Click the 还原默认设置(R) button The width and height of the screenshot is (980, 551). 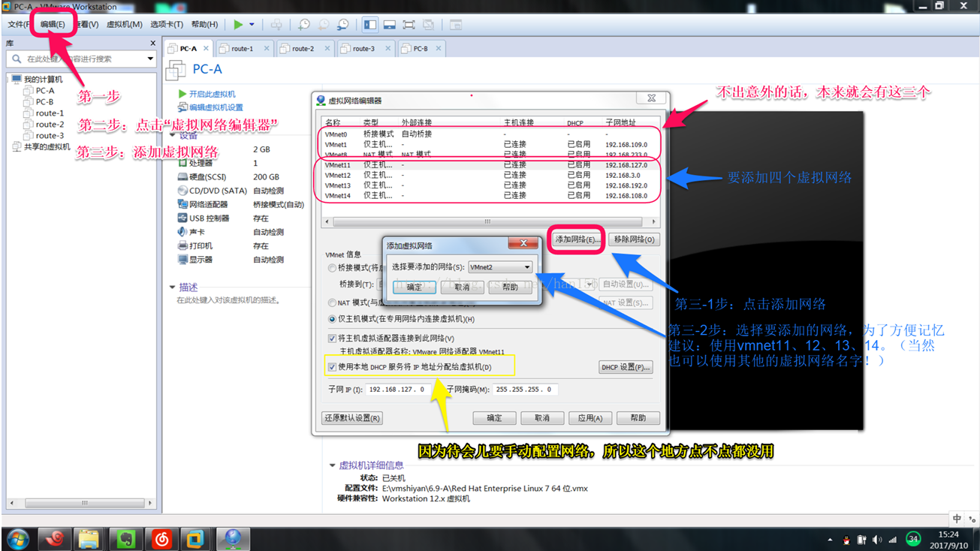pos(351,418)
